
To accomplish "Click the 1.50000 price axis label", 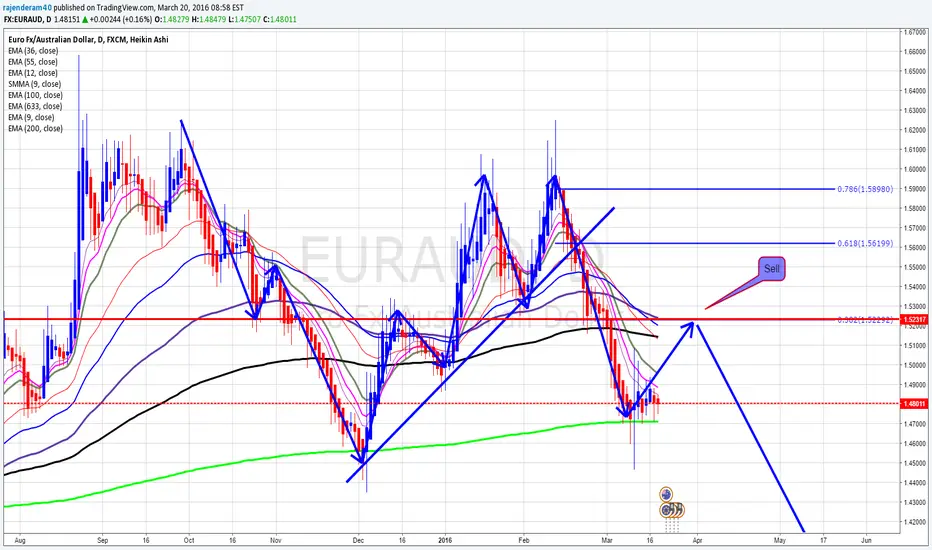I will point(916,366).
